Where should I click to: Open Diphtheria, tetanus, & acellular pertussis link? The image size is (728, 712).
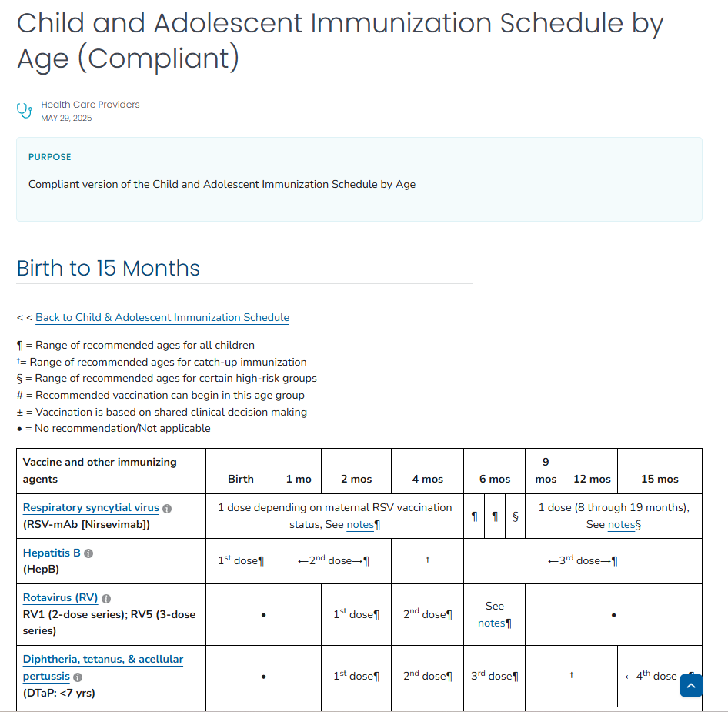tap(103, 660)
